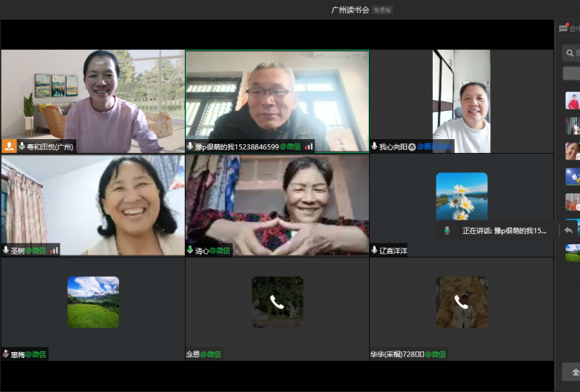Click the 免费版 badge next to the title
Image resolution: width=580 pixels, height=392 pixels.
(382, 10)
